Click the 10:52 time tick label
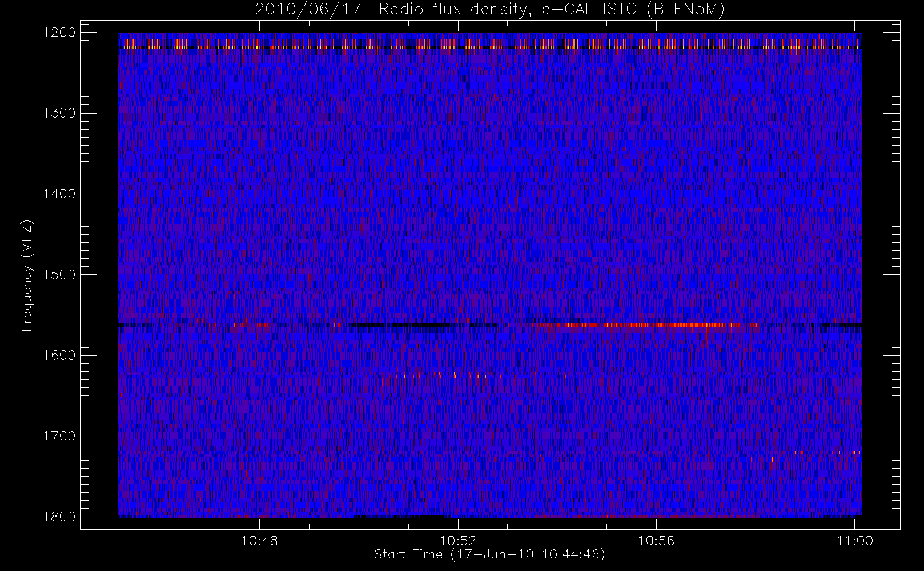The width and height of the screenshot is (924, 571). [458, 541]
